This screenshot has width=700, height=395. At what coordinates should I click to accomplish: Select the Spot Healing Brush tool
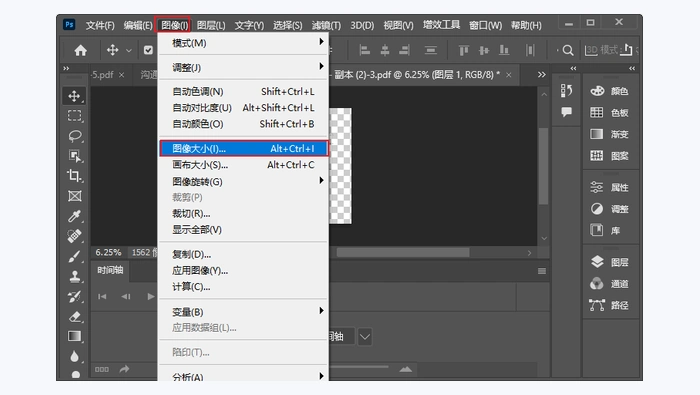75,236
